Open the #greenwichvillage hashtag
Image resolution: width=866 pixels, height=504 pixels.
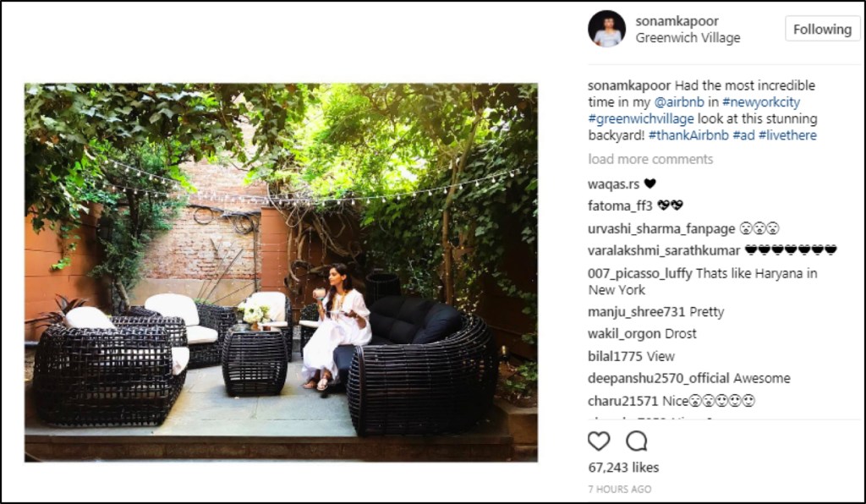coord(641,118)
